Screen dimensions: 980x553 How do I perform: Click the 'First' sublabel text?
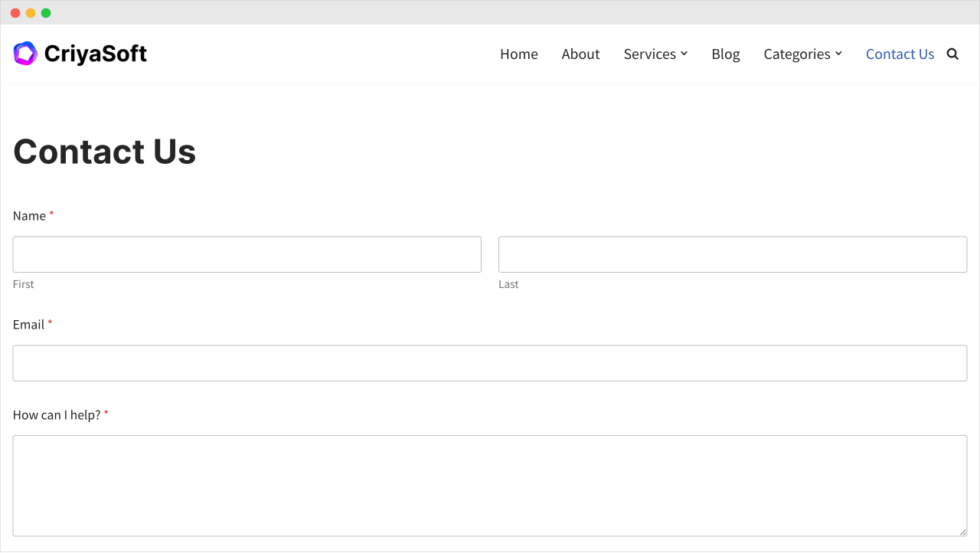[x=24, y=284]
